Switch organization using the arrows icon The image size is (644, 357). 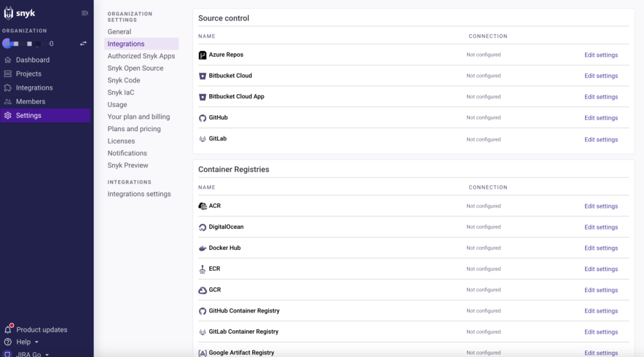pyautogui.click(x=83, y=44)
